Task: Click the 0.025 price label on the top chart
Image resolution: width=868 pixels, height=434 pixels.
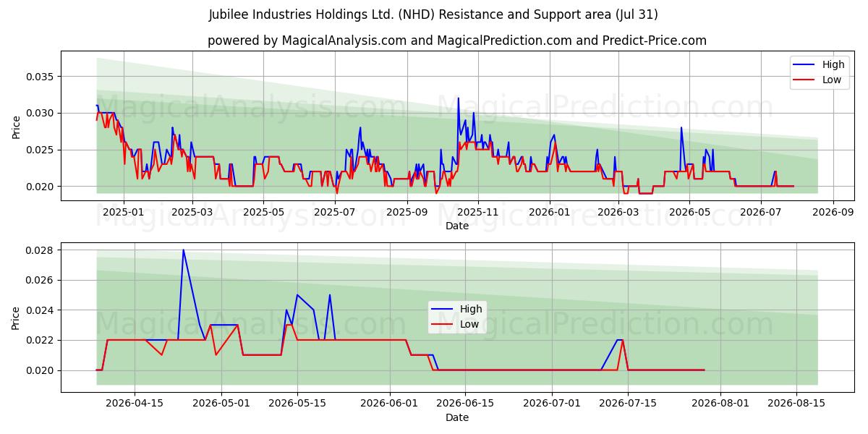Action: [41, 150]
